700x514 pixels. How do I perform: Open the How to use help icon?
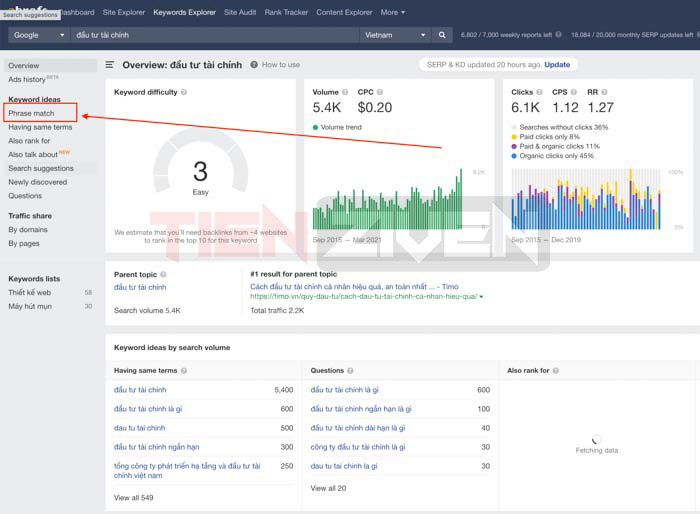[254, 65]
